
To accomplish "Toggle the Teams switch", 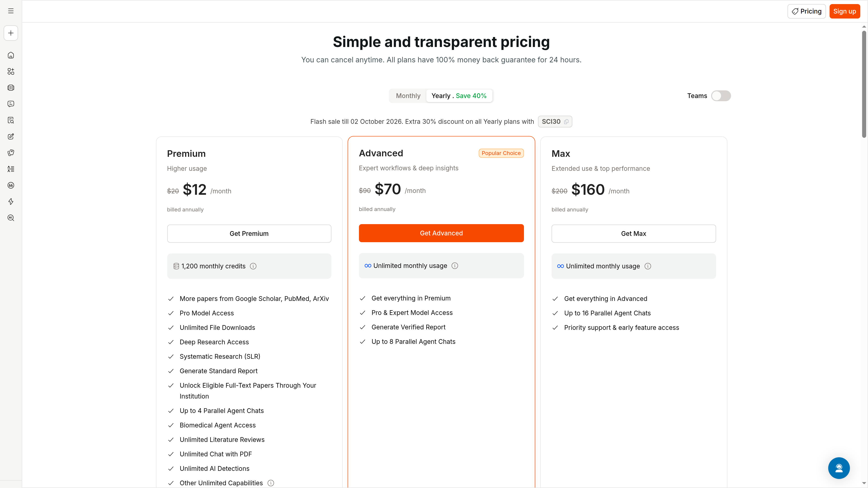I will 721,96.
